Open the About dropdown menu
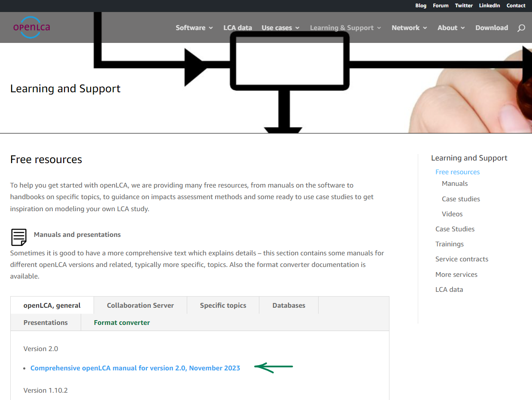The image size is (532, 400). coord(451,28)
